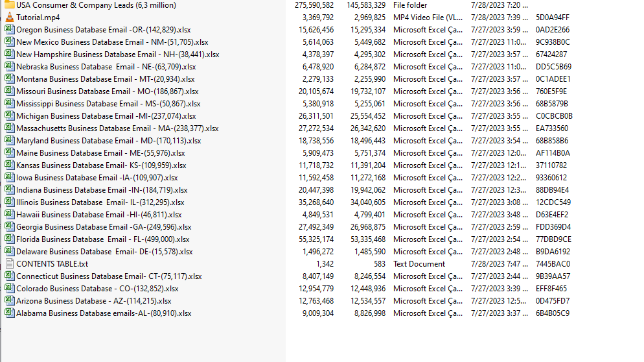Click the File folder type label
644x362 pixels.
click(x=410, y=5)
